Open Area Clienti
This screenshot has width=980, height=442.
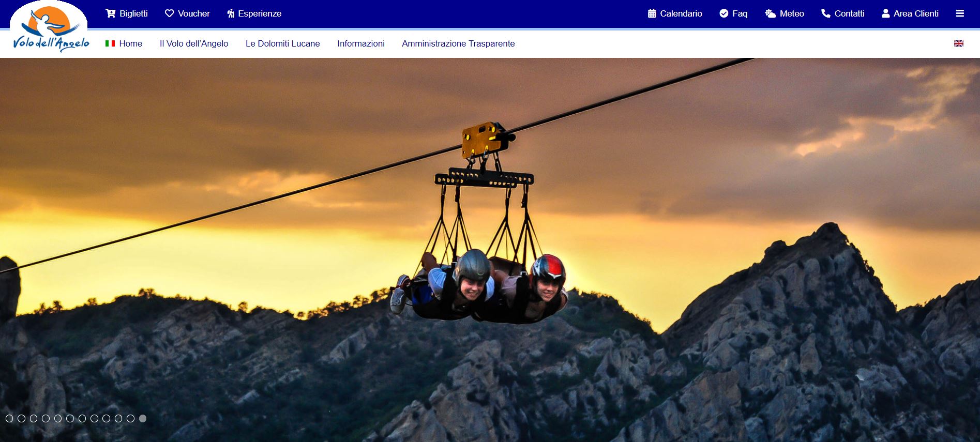point(916,13)
